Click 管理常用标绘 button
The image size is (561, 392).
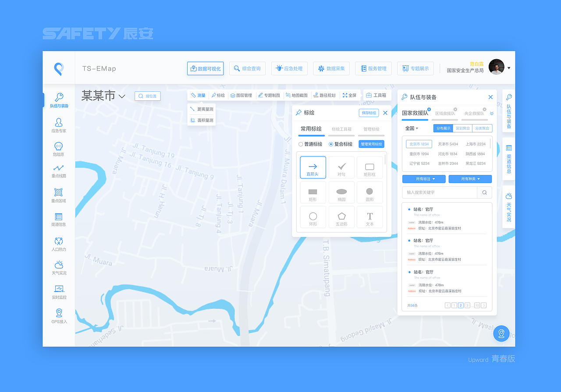371,144
